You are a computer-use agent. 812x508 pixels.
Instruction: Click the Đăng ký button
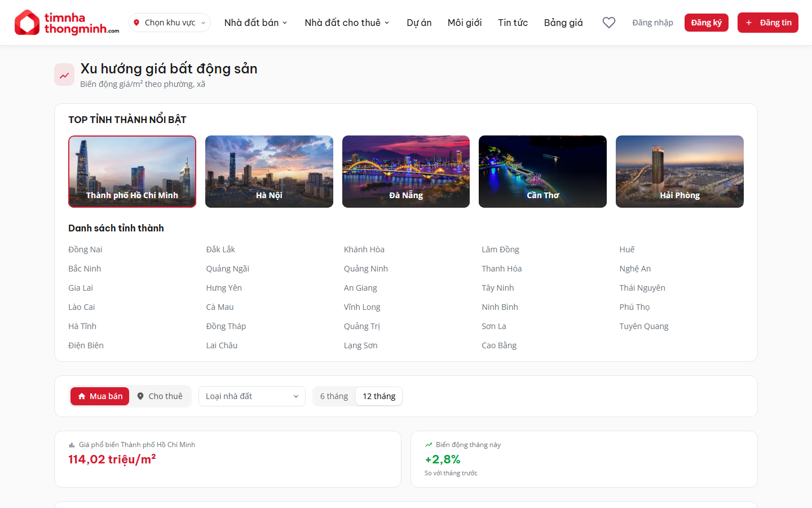[707, 23]
